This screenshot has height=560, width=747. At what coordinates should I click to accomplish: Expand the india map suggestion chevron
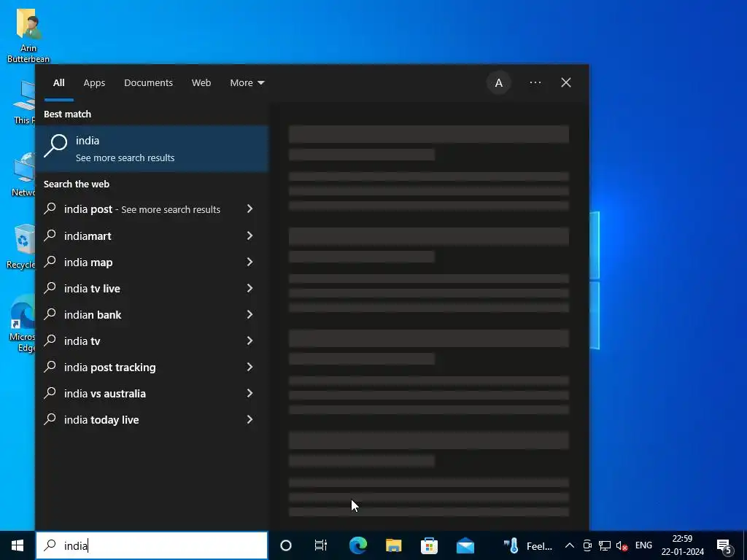(249, 262)
